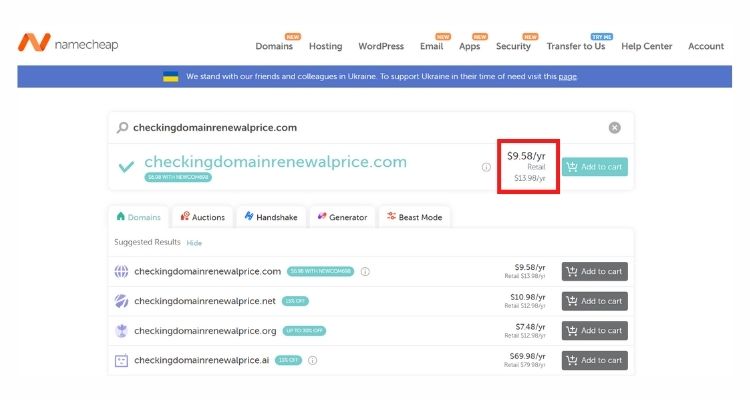The image size is (750, 400).
Task: Click the magnifier search icon
Action: tap(122, 127)
